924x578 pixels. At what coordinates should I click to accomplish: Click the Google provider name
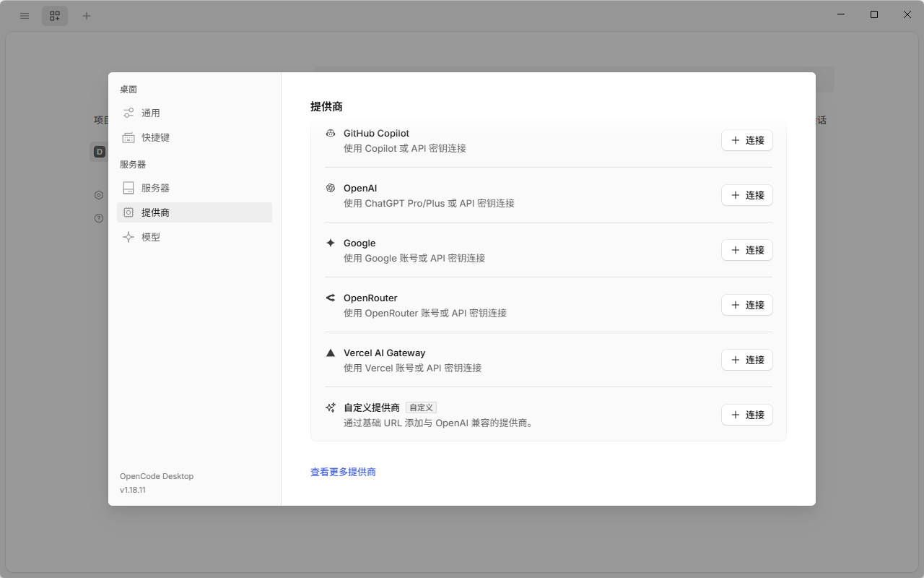tap(359, 243)
